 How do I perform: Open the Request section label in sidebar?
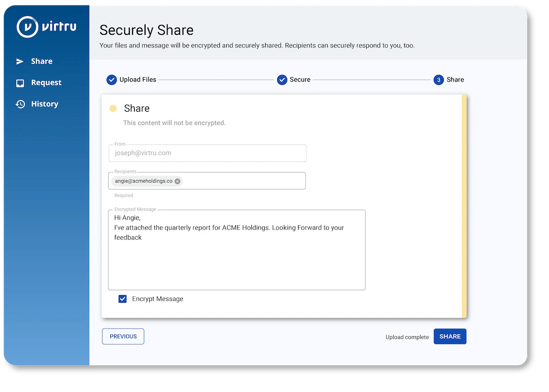[46, 83]
